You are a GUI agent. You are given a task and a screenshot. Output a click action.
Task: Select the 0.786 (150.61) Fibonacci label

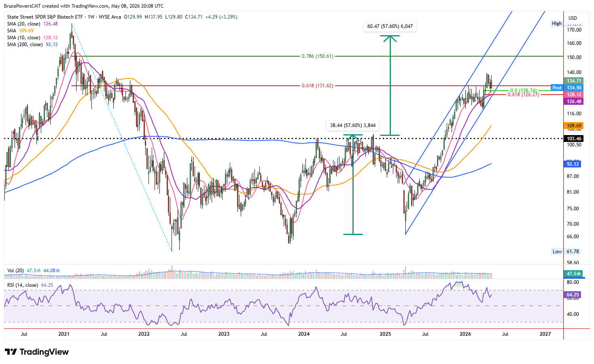[x=318, y=56]
